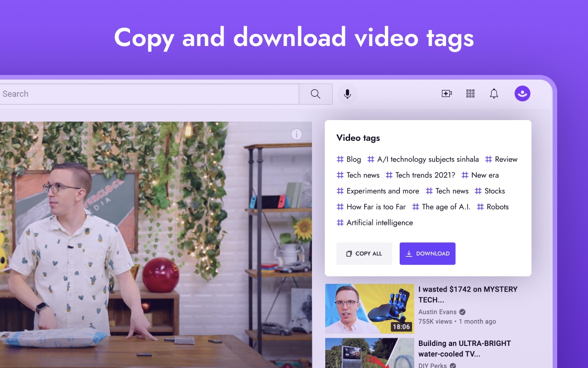Image resolution: width=588 pixels, height=368 pixels.
Task: Click the Download button to save video tags
Action: coord(427,253)
